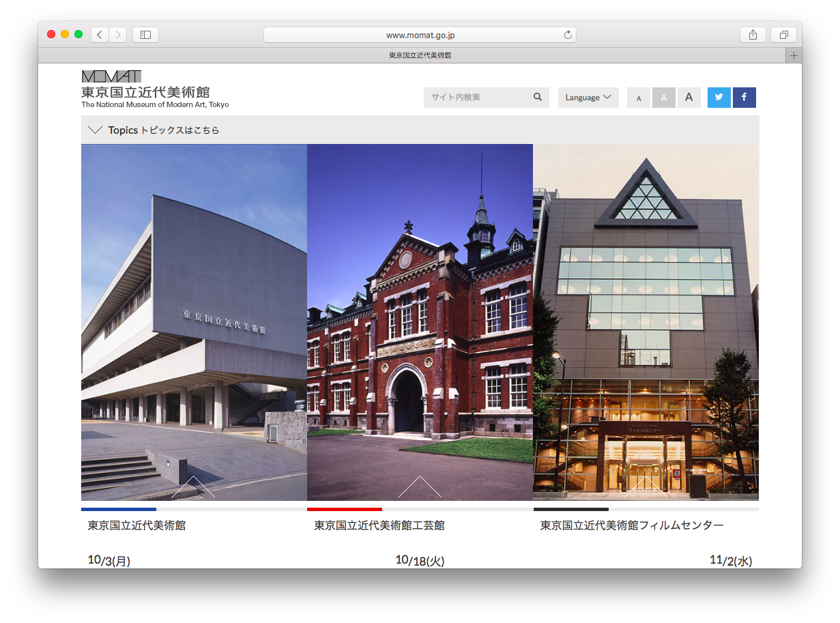
Task: Show all tabs overview
Action: point(783,35)
